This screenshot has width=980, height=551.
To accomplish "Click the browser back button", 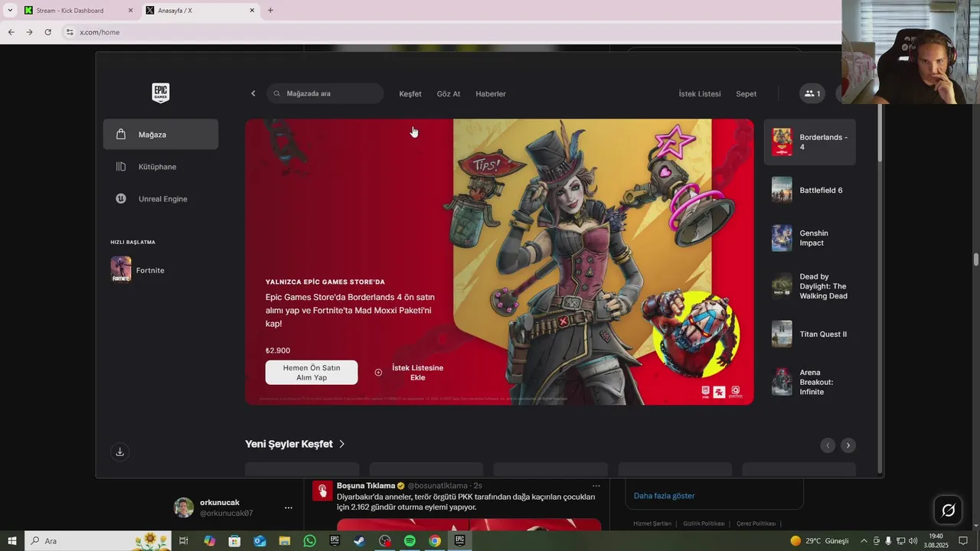I will (x=11, y=32).
